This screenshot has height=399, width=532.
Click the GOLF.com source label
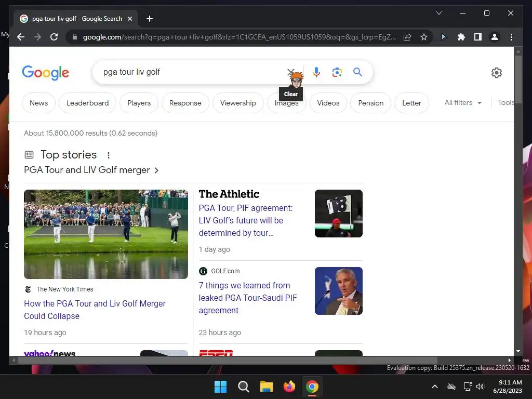(225, 271)
